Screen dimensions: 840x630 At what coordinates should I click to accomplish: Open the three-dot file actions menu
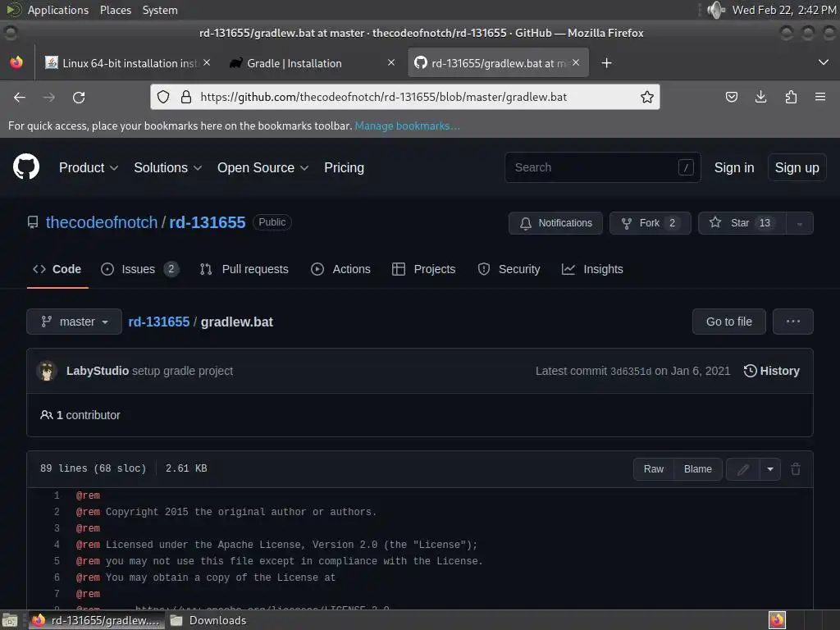(793, 322)
